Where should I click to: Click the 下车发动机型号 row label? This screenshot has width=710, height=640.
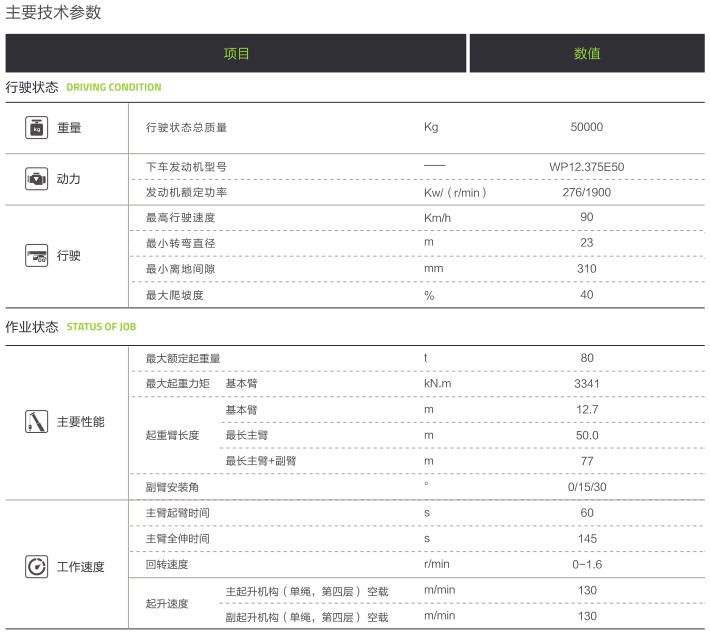pyautogui.click(x=186, y=167)
